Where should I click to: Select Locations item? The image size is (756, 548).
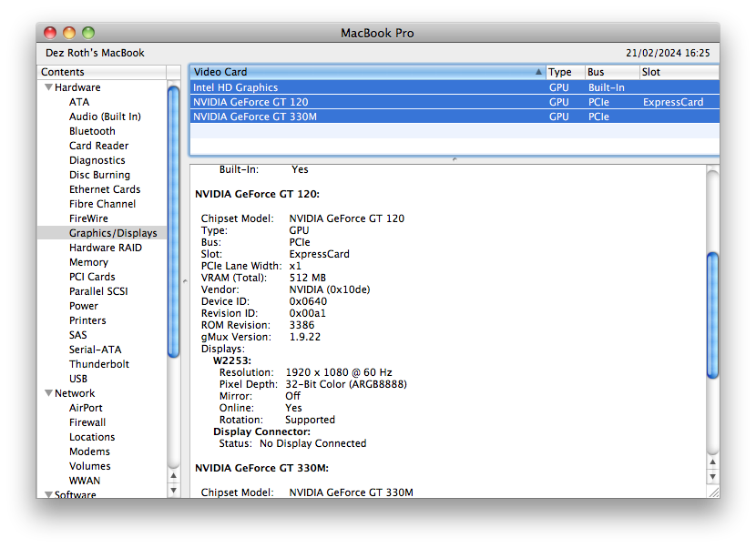click(92, 437)
